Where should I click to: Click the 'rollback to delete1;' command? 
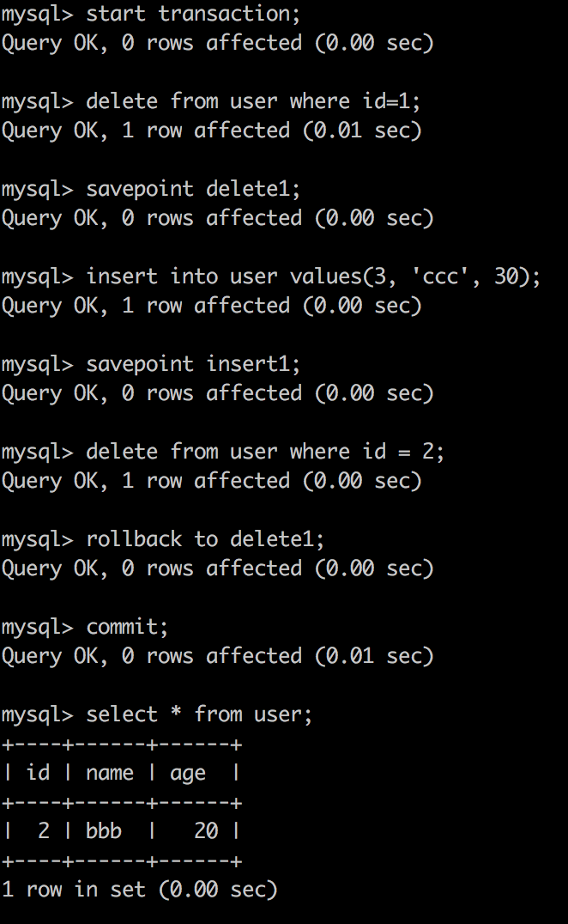[205, 540]
